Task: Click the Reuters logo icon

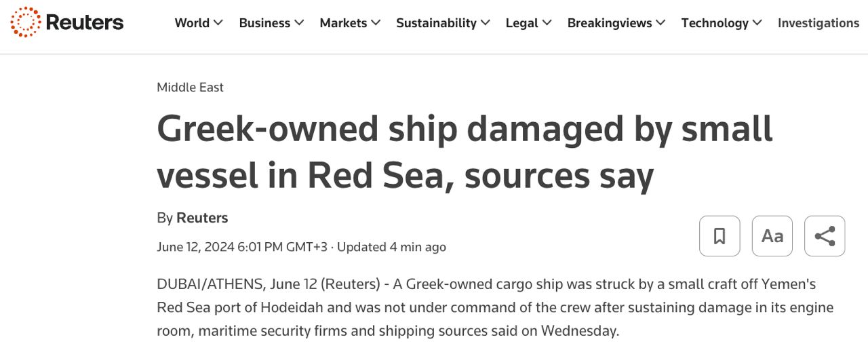Action: pos(26,22)
